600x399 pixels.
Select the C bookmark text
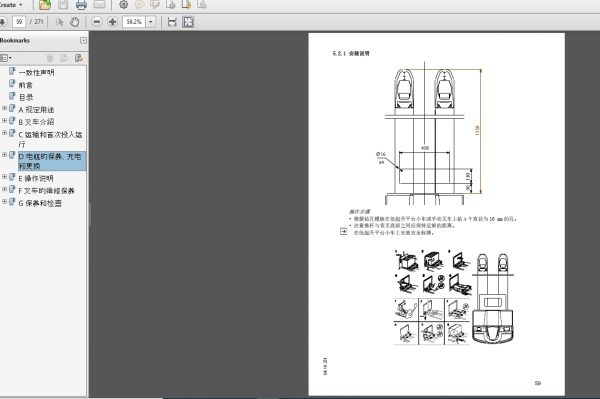coord(50,139)
